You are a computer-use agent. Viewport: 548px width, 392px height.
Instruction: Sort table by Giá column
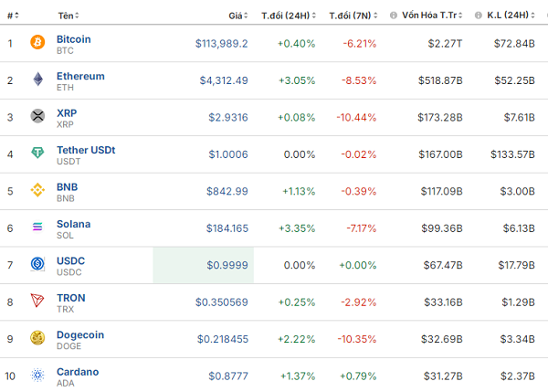coord(238,16)
